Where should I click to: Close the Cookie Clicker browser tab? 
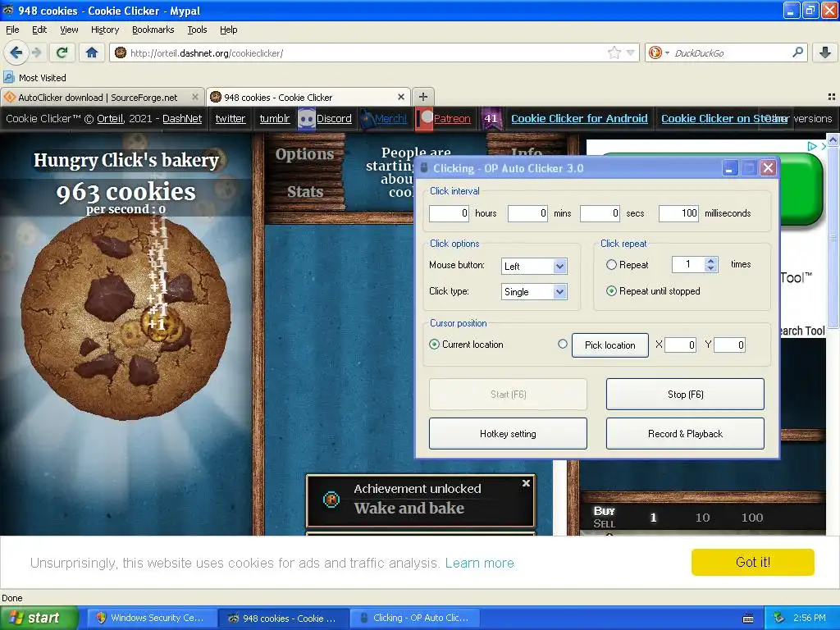coord(400,97)
